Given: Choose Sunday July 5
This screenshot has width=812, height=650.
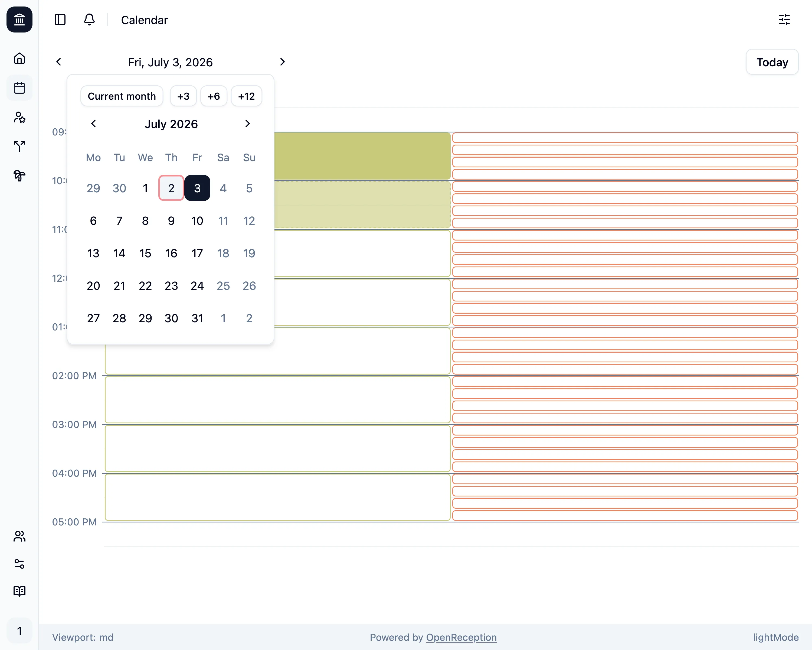Looking at the screenshot, I should click(x=249, y=188).
